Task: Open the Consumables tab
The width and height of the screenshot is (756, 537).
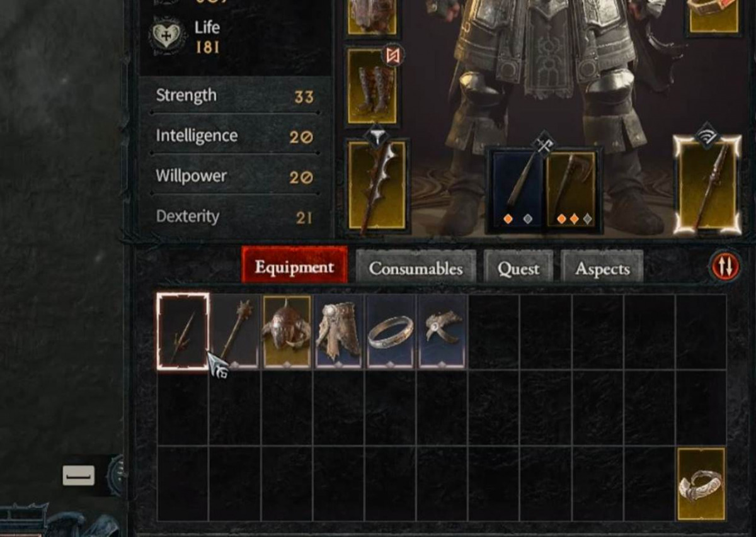Action: (x=416, y=269)
